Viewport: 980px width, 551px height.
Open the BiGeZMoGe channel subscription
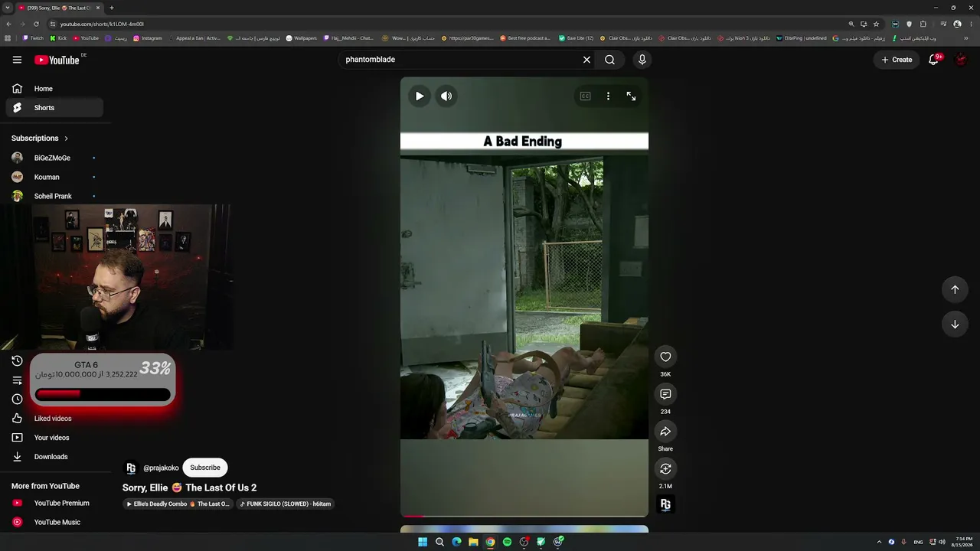pyautogui.click(x=54, y=158)
